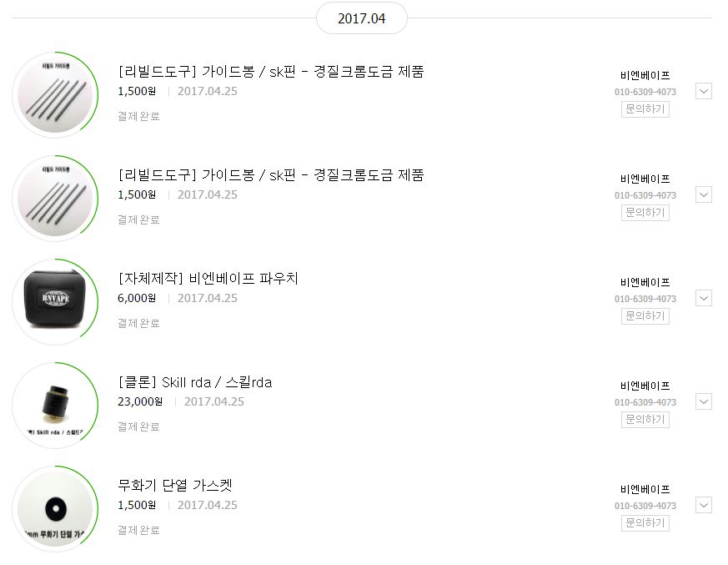Click 문의하기 for the second guide rod order
This screenshot has height=565, width=728.
coord(645,213)
